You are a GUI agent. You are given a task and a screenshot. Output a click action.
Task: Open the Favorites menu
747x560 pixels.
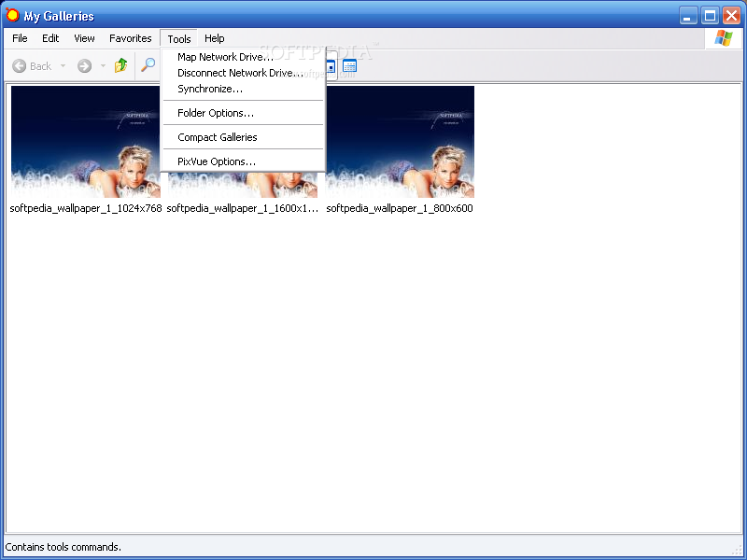tap(130, 38)
